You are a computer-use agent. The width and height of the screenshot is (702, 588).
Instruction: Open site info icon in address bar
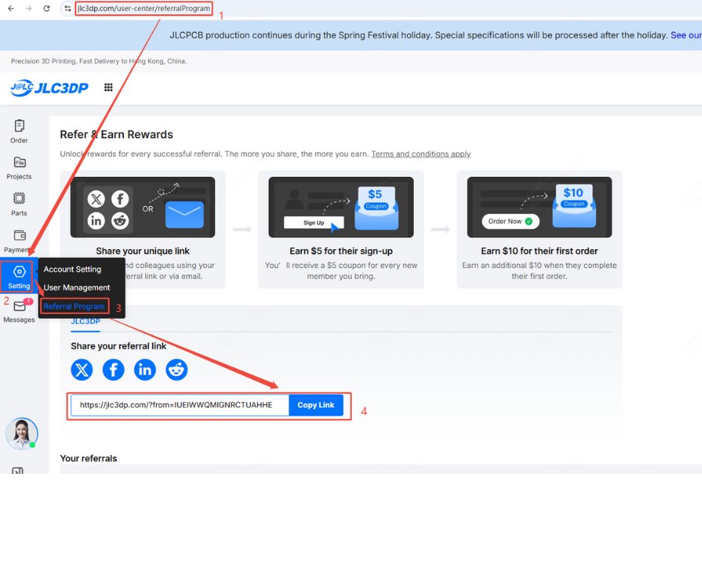[68, 8]
